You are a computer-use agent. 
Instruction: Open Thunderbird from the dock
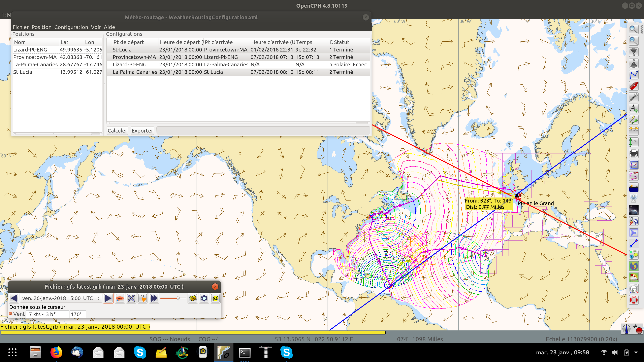(77, 352)
